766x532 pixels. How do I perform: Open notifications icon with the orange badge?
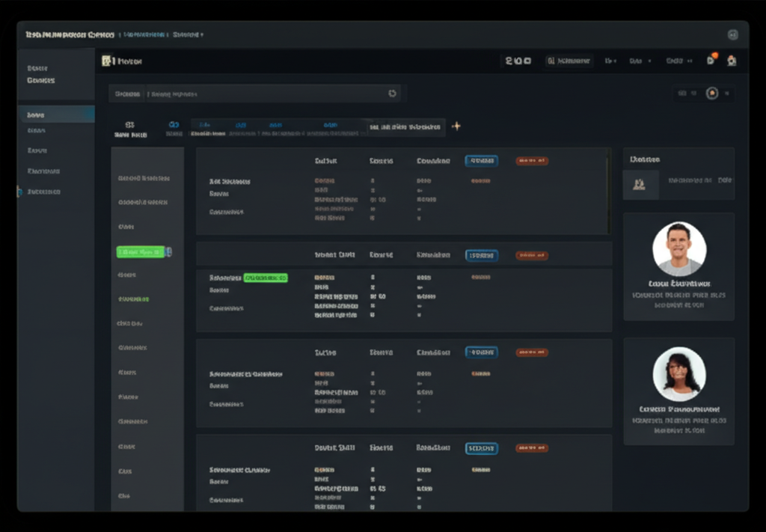(711, 60)
